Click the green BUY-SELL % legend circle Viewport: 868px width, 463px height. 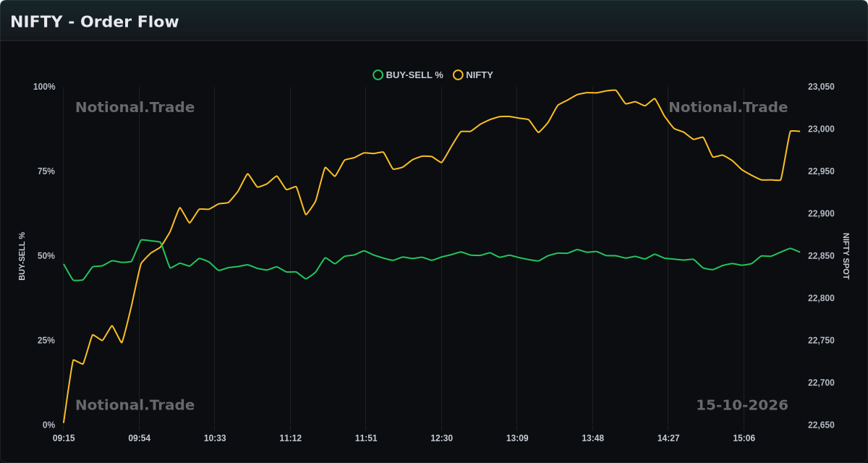point(378,75)
